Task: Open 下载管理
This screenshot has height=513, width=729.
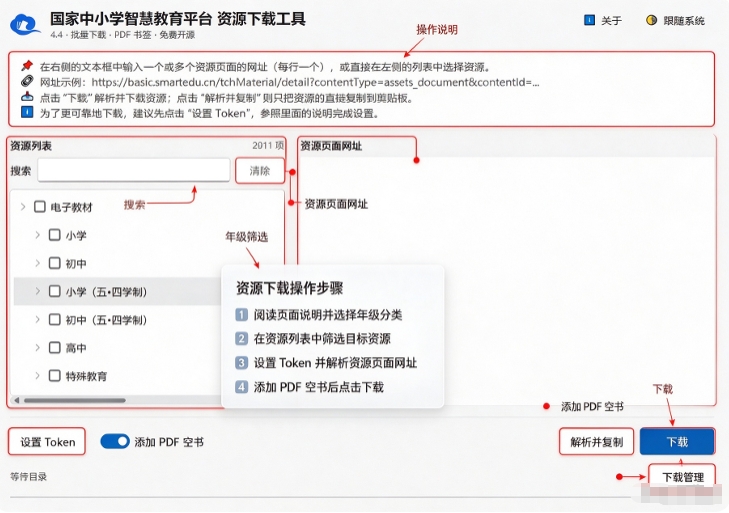Action: coord(682,477)
